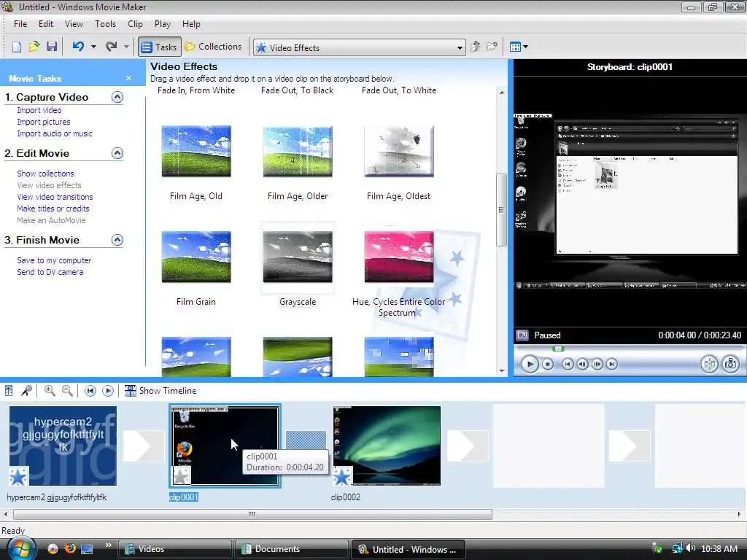Play the storyboard

point(108,391)
